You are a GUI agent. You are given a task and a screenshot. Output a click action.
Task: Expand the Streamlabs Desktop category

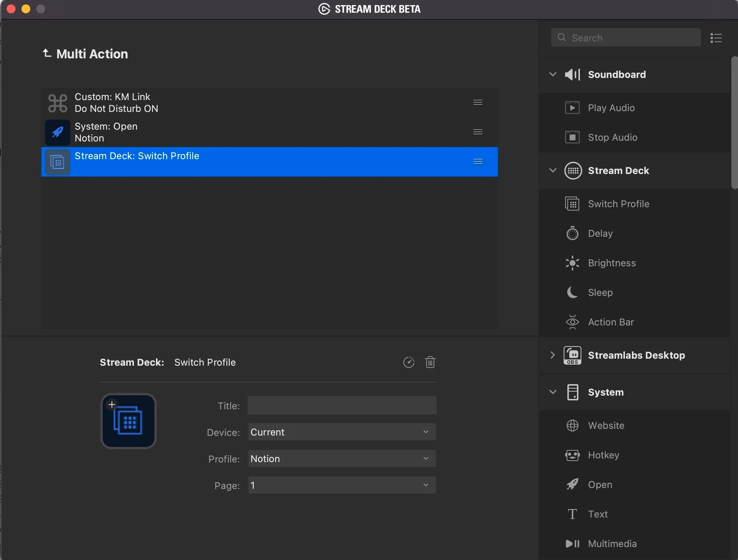coord(553,355)
